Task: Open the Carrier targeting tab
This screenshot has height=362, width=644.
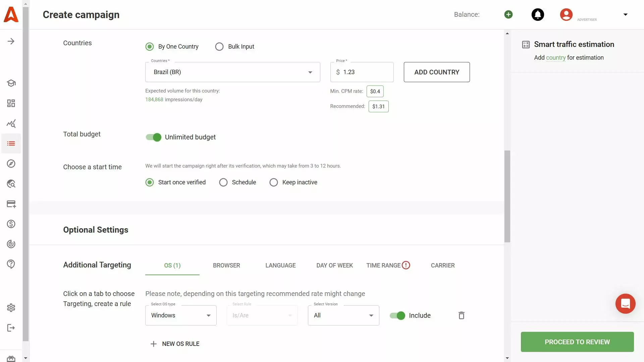Action: 442,265
